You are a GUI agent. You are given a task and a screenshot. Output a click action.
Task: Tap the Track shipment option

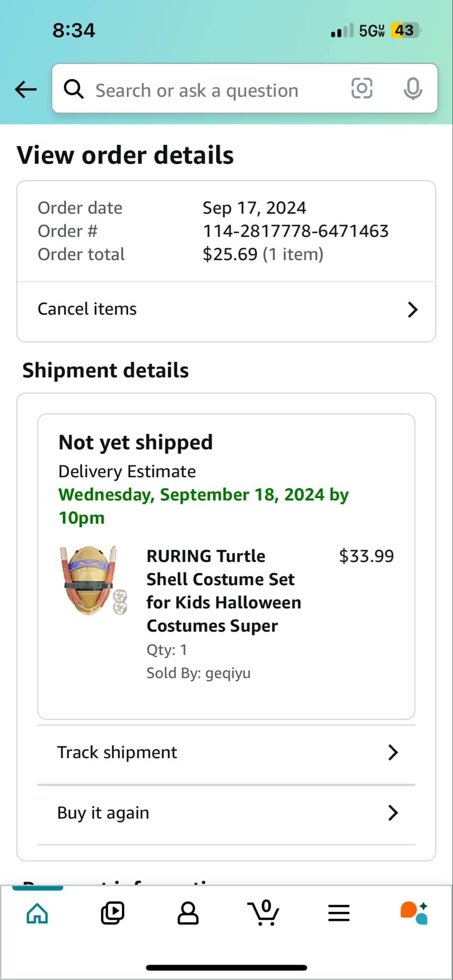[117, 752]
